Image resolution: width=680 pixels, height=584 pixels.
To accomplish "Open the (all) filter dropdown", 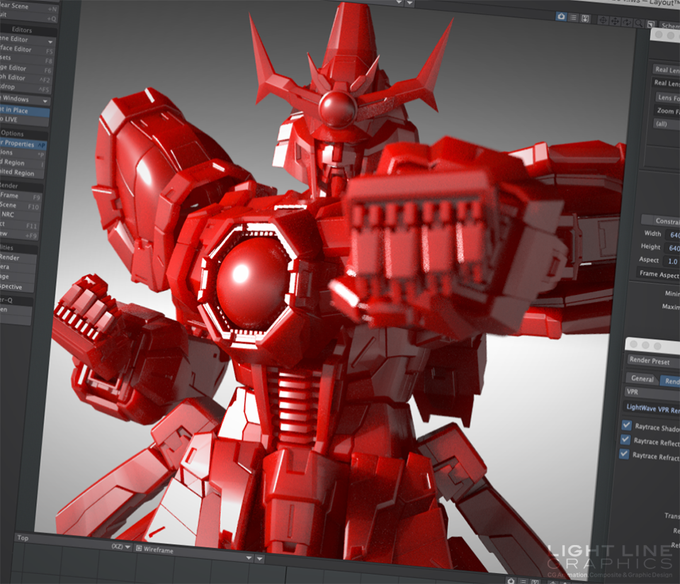I will 667,124.
